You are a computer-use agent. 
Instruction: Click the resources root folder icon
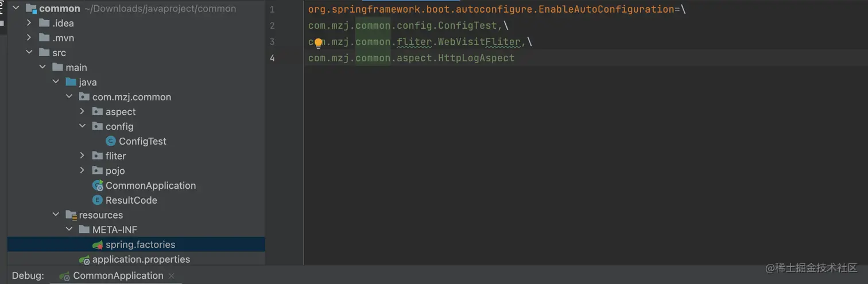71,215
